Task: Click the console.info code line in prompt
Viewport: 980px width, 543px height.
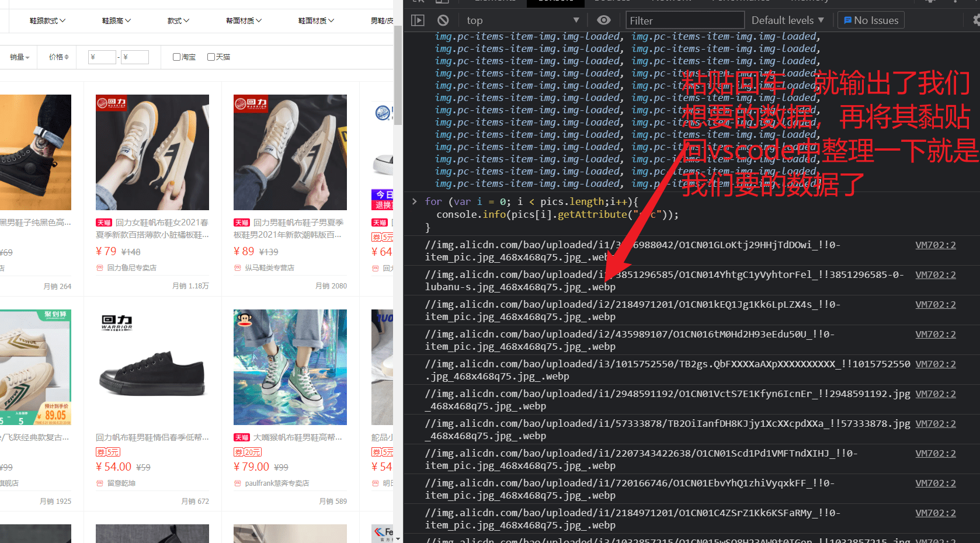Action: pyautogui.click(x=557, y=215)
